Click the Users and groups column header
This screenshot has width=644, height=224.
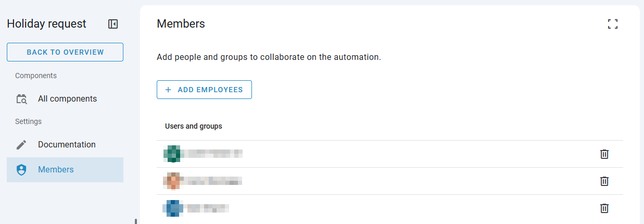(194, 127)
